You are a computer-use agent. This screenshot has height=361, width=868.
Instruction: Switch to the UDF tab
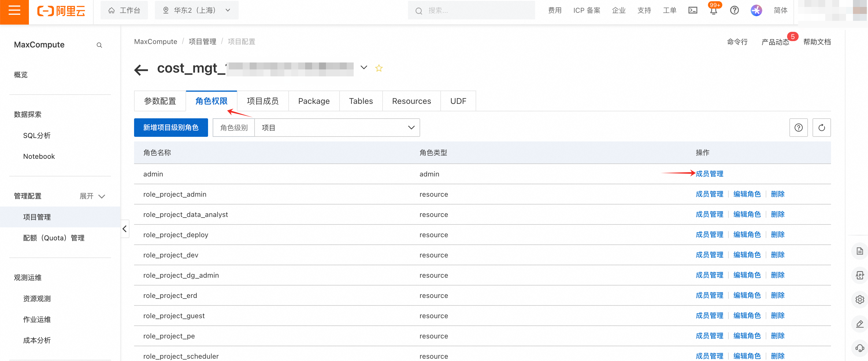(x=458, y=101)
